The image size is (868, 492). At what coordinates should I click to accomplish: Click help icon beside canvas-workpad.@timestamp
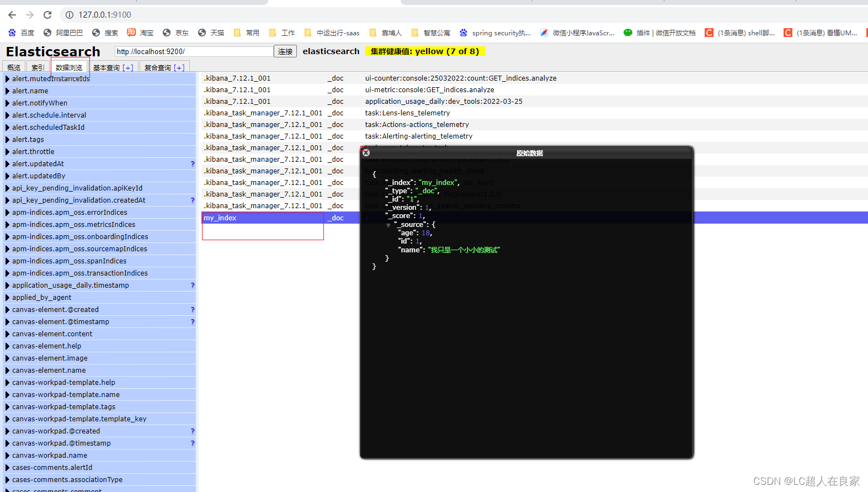tap(193, 443)
